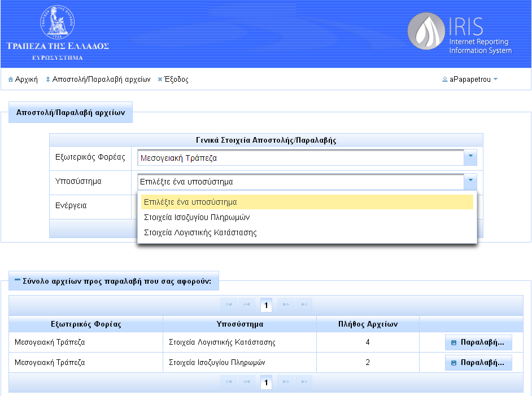Screen dimensions: 532x396
Task: Go to next page in bottom paginator
Action: pos(286,382)
